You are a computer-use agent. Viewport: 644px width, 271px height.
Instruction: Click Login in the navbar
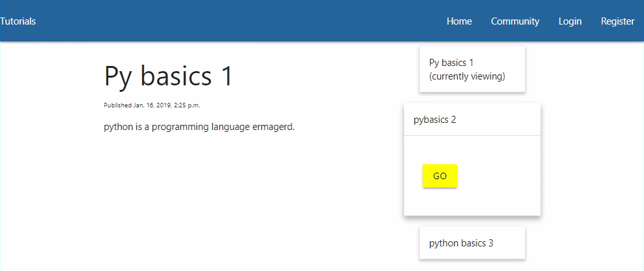pyautogui.click(x=570, y=21)
